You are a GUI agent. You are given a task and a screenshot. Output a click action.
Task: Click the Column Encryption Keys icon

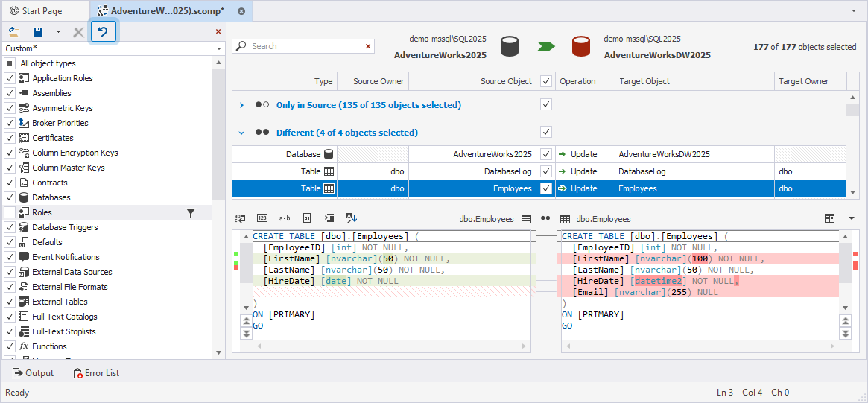(x=24, y=153)
